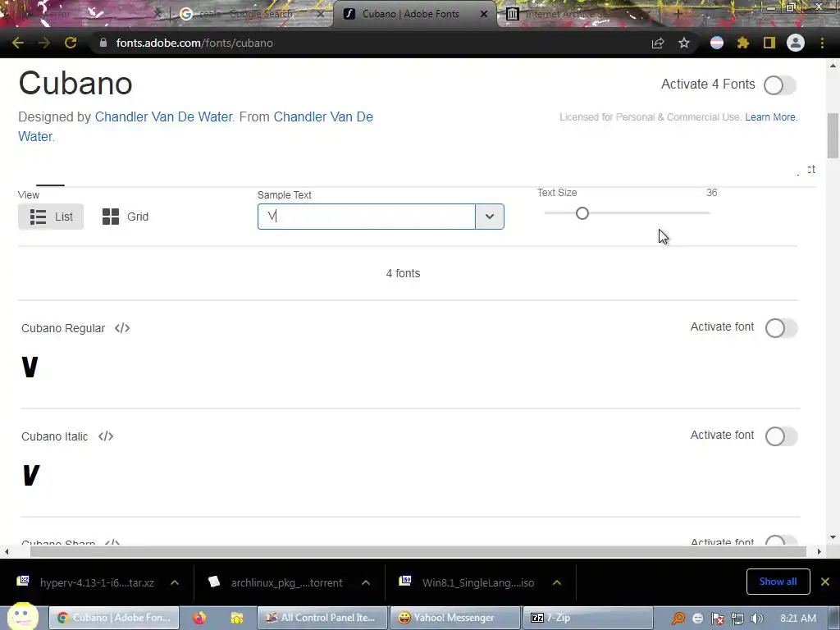This screenshot has height=630, width=840.
Task: Select the Cubano Adobe Fonts taskbar button
Action: pyautogui.click(x=113, y=618)
